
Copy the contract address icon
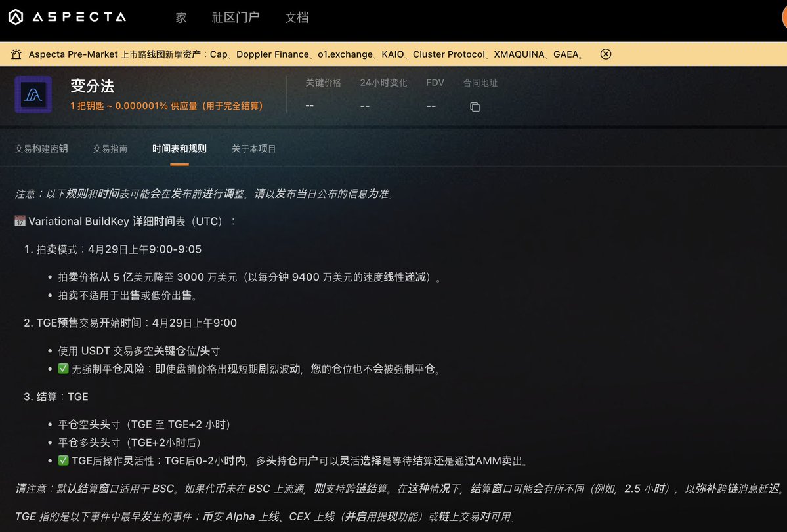pyautogui.click(x=475, y=107)
